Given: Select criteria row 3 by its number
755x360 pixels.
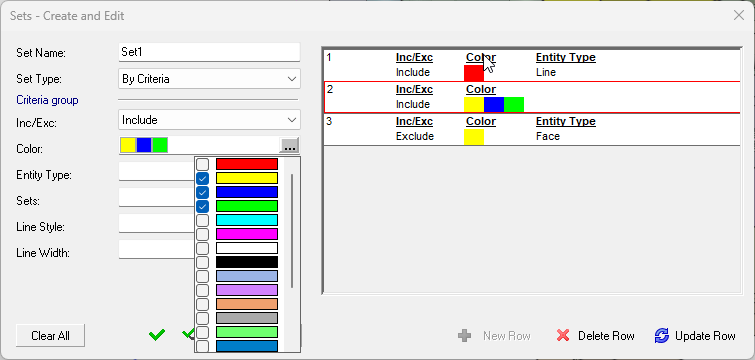Looking at the screenshot, I should [329, 121].
